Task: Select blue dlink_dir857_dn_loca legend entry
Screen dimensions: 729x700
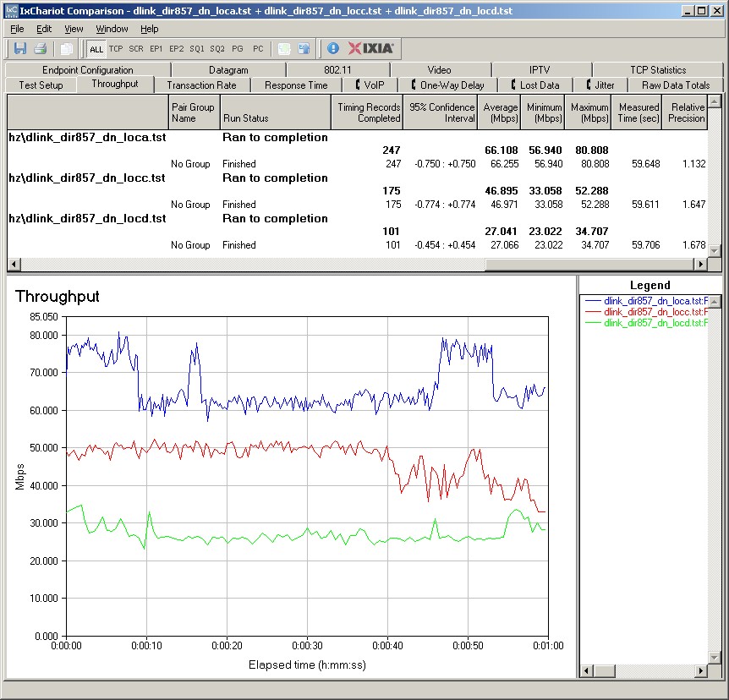Action: pyautogui.click(x=646, y=301)
